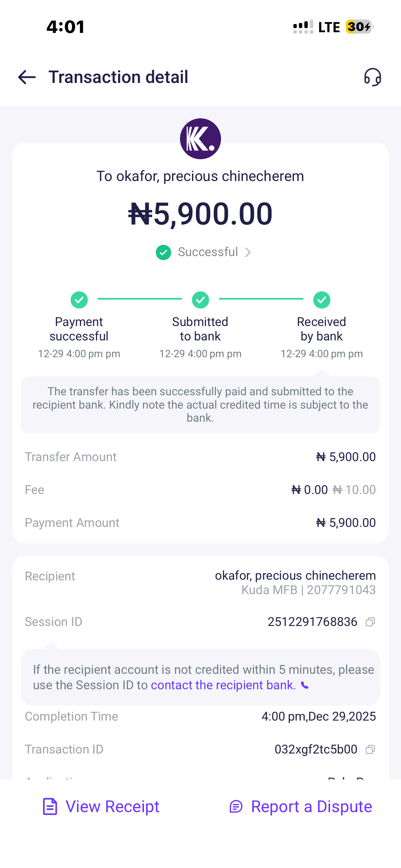Open contact the recipient bank link
This screenshot has width=401, height=868.
tap(223, 685)
